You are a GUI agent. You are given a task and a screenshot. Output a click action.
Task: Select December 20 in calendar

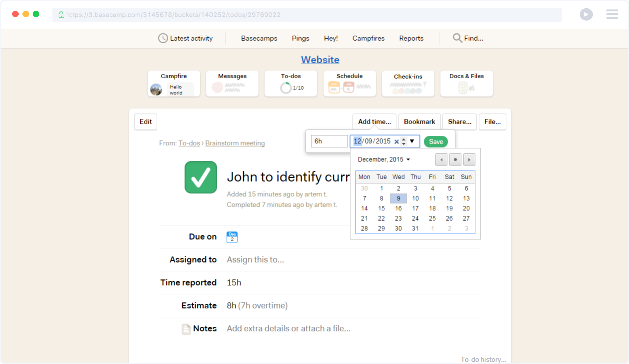tap(466, 208)
